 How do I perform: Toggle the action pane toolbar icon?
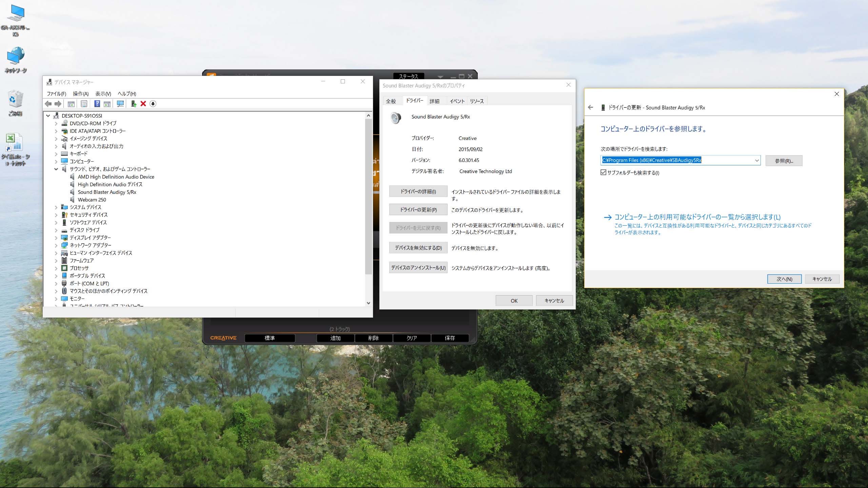point(107,104)
